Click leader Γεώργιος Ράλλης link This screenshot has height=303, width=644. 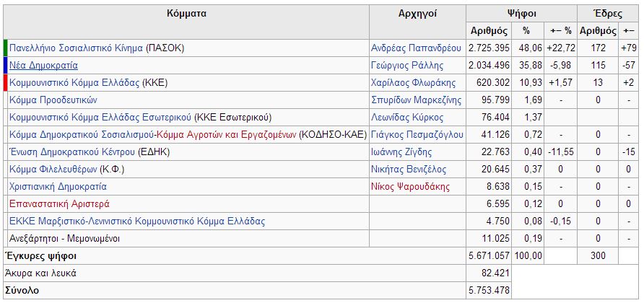(405, 65)
